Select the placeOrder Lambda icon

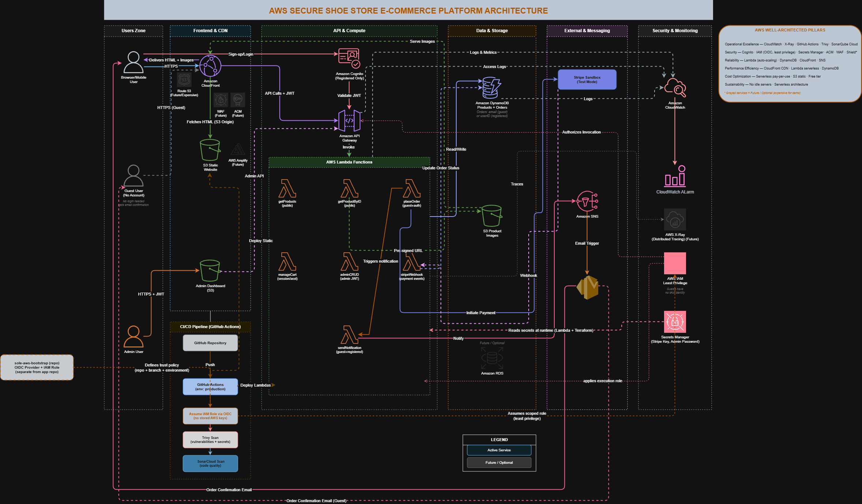tap(412, 188)
